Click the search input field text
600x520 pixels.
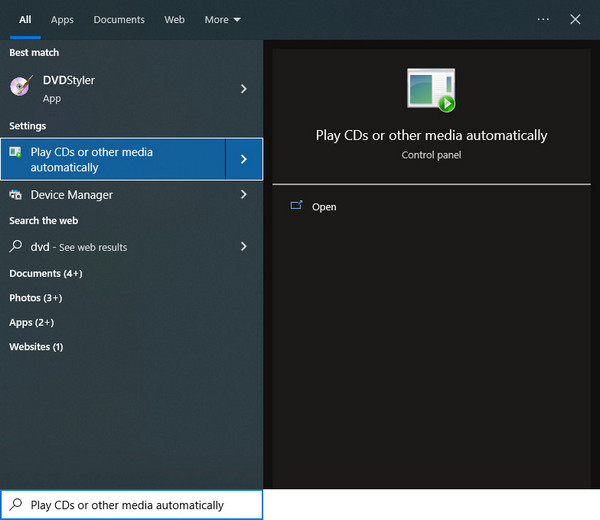(127, 505)
